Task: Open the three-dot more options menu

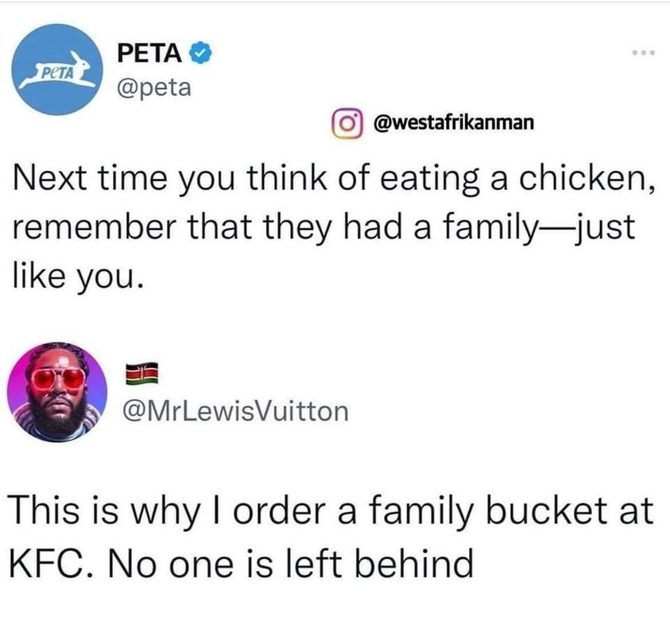Action: (639, 56)
